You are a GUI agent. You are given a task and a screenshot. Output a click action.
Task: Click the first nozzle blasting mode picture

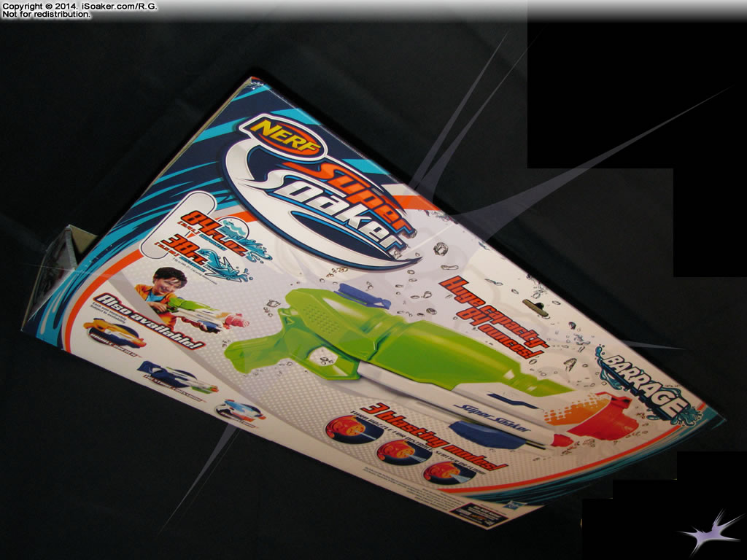tap(354, 429)
